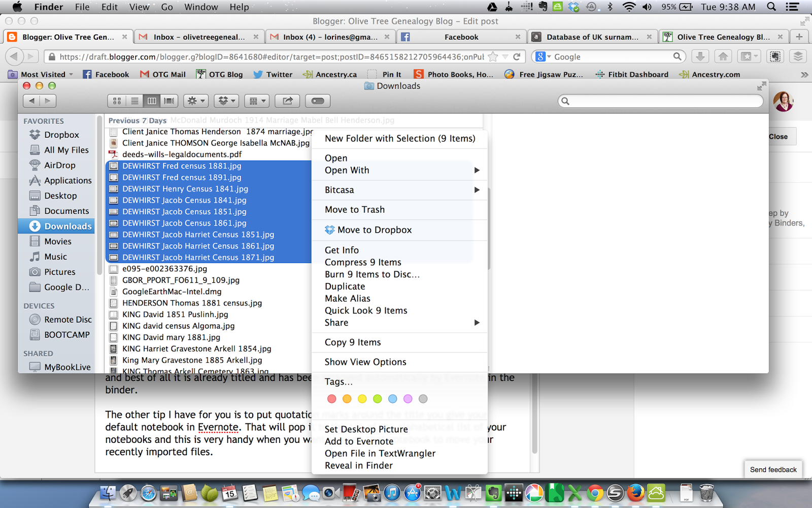
Task: Select GoogleEarthMac-Intel.dmg file
Action: point(172,292)
